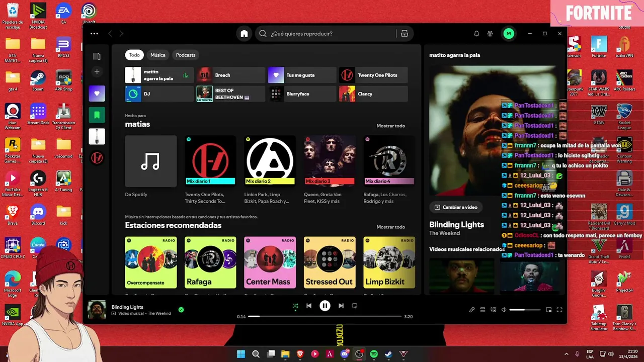Mute with the speaker icon
The image size is (644, 362).
tap(504, 310)
